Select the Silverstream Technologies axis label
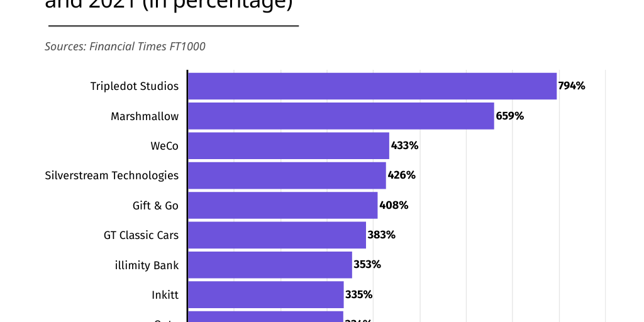 pyautogui.click(x=111, y=175)
